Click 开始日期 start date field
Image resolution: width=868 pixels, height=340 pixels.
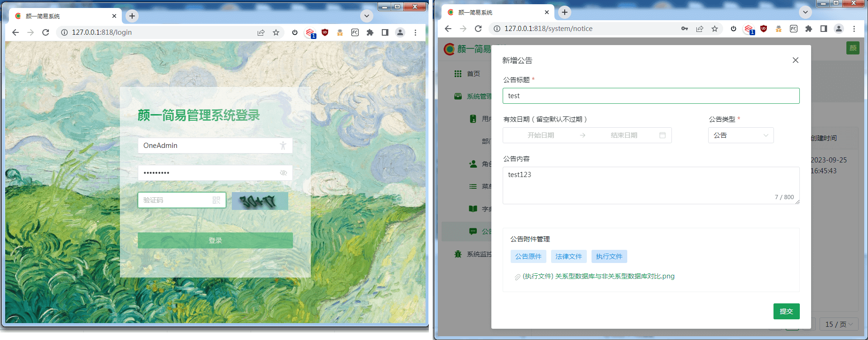click(x=541, y=135)
